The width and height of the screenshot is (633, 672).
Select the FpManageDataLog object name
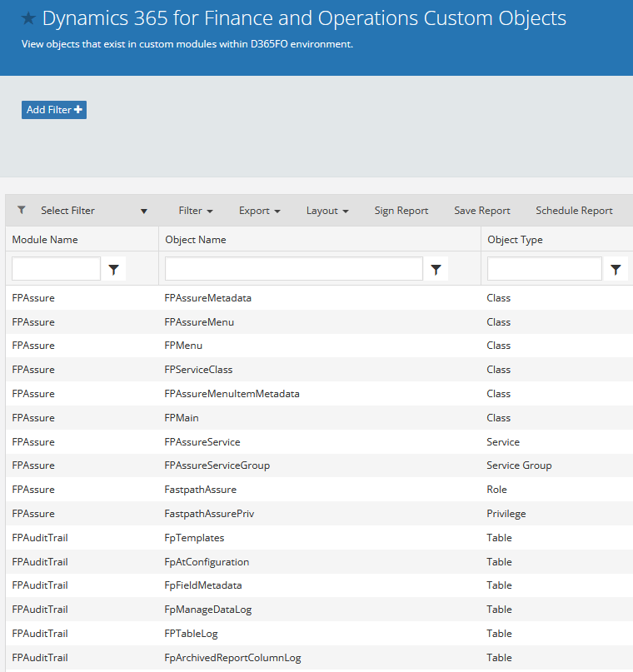(208, 610)
